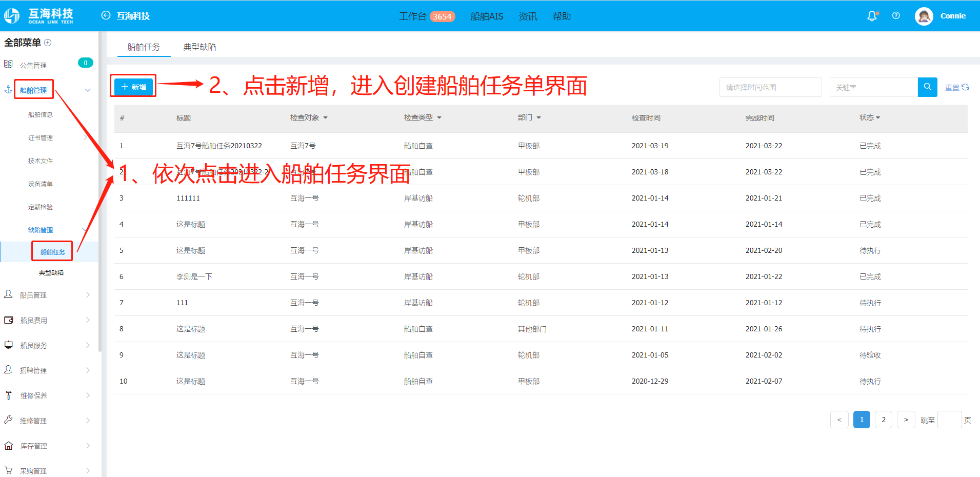Collapse the 缺陷管理 submenu chevron
The height and width of the screenshot is (477, 980).
click(85, 230)
